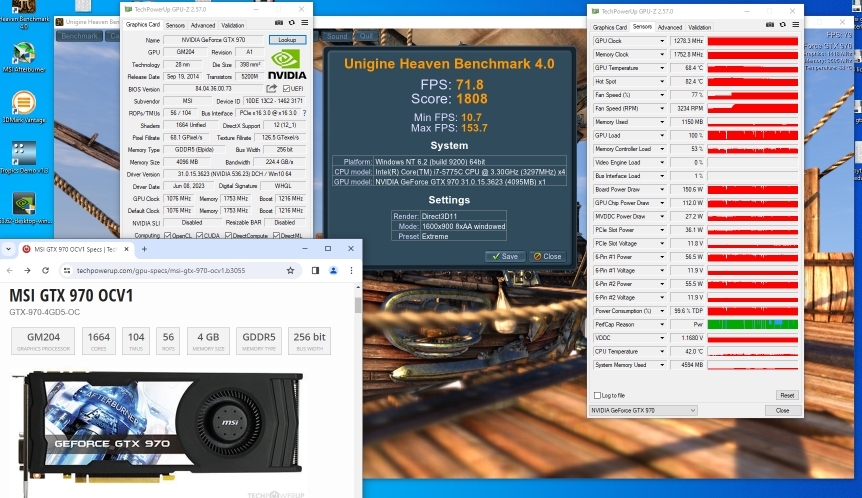Open the Memory Clock sensor dropdown
Screen dimensions: 862x498
(662, 54)
